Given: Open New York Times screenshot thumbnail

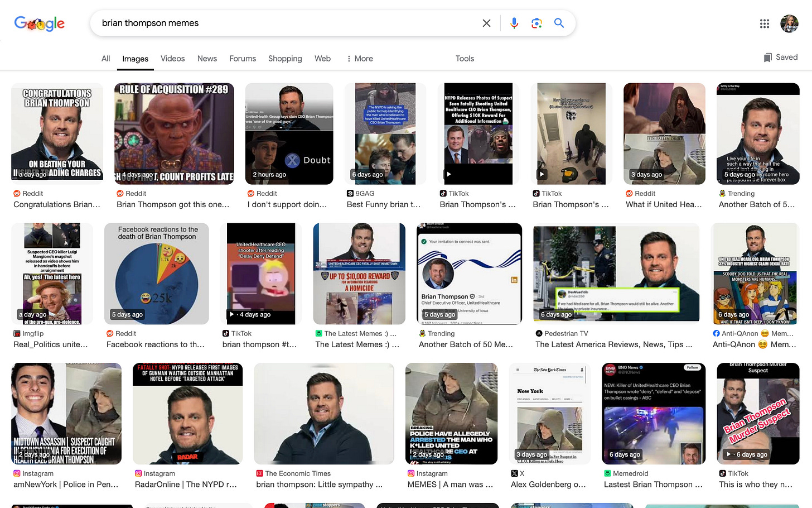Looking at the screenshot, I should [549, 414].
